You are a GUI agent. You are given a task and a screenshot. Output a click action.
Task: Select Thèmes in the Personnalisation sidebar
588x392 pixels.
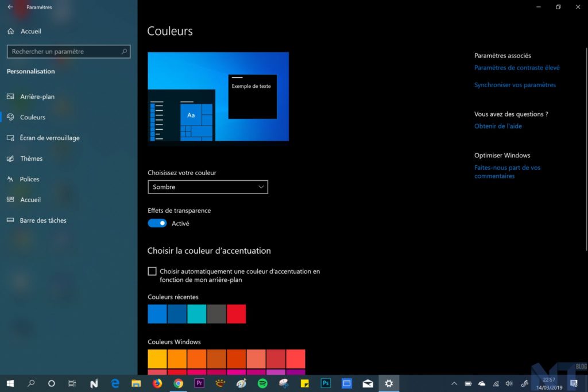click(31, 158)
